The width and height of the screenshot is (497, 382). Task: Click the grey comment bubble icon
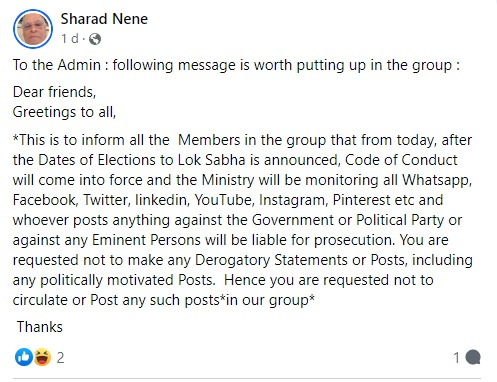[473, 357]
